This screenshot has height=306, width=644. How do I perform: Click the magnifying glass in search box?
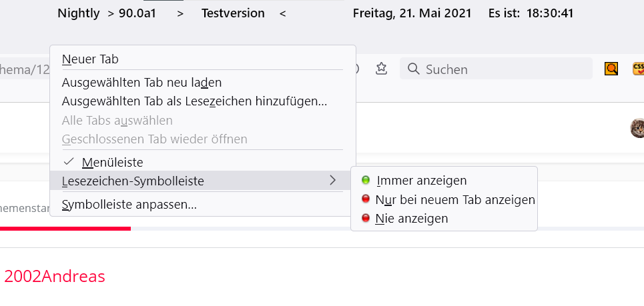point(413,69)
